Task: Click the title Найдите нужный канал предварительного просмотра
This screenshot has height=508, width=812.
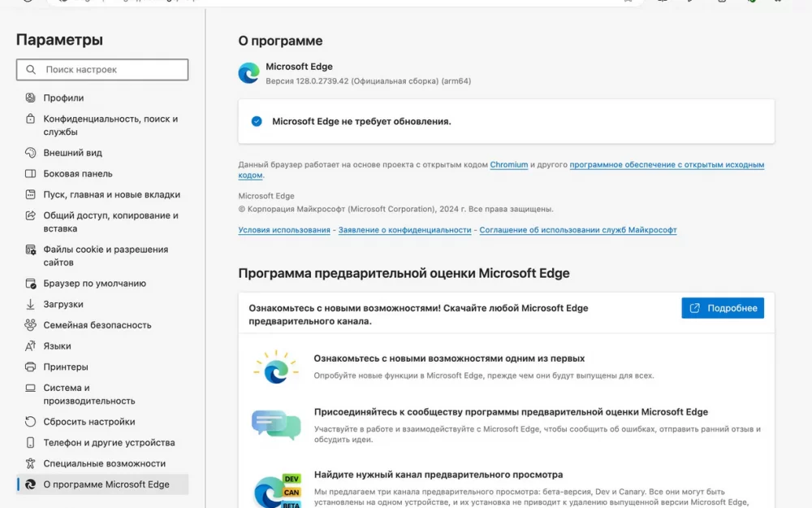Action: 438,475
